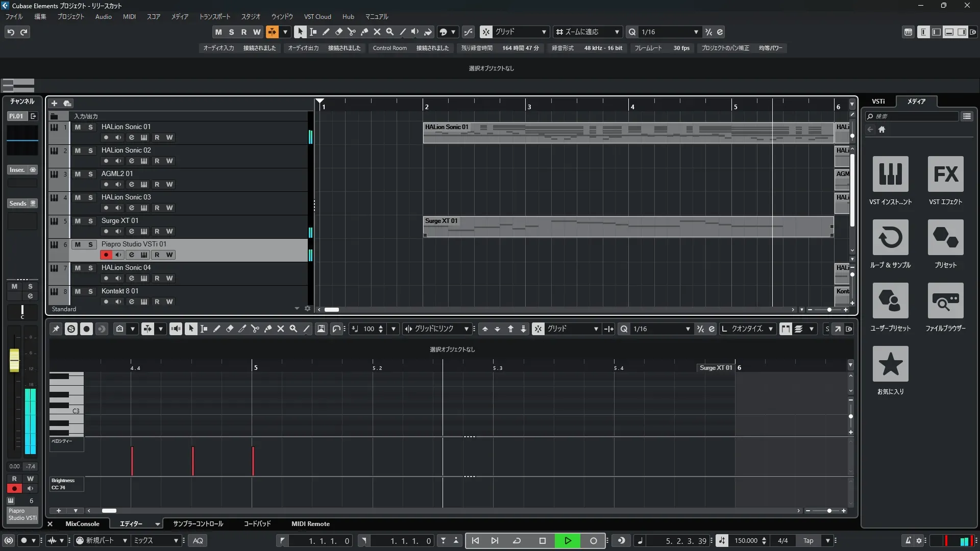Open the Transport menu
Image resolution: width=980 pixels, height=551 pixels.
(214, 17)
